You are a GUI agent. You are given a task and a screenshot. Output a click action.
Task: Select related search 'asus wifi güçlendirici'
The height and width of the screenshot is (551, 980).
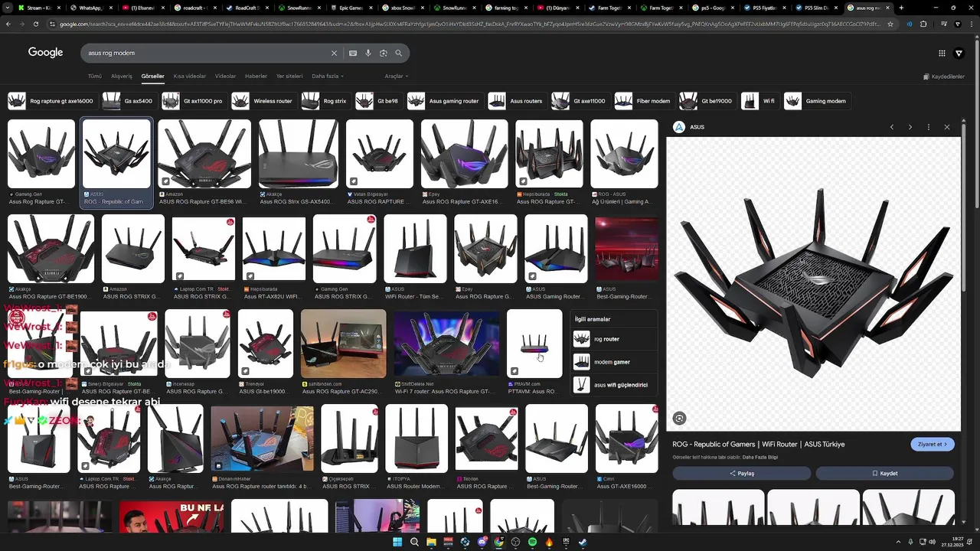[x=614, y=385]
